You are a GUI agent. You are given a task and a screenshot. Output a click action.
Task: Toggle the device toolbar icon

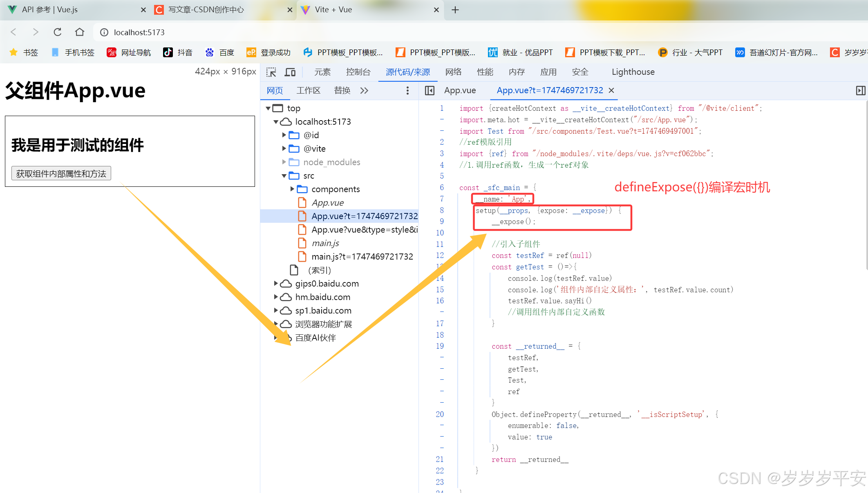point(290,72)
